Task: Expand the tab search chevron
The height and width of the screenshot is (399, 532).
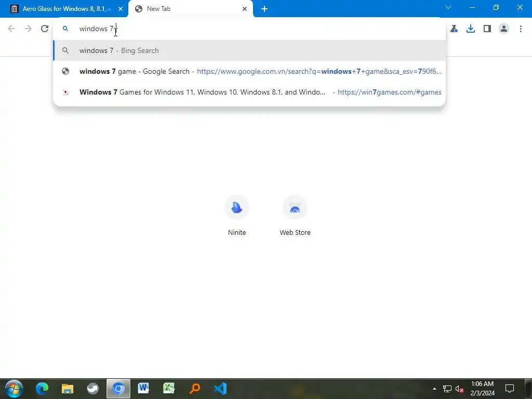Action: pos(448,7)
